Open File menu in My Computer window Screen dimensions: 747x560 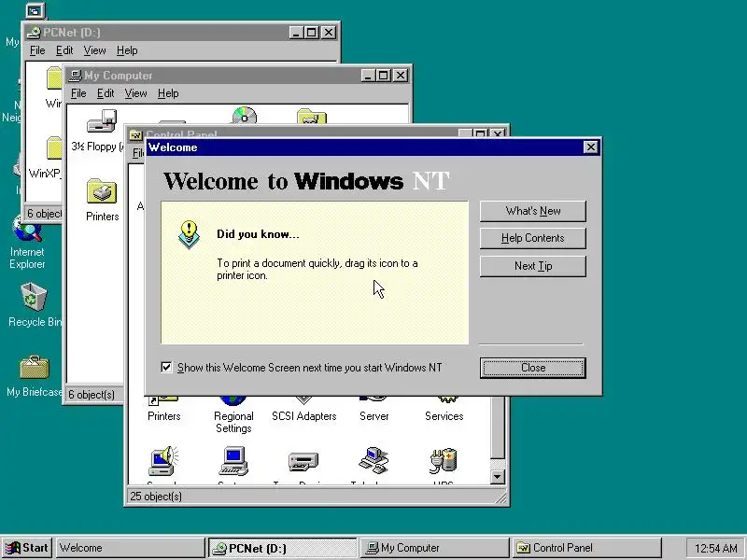click(78, 93)
